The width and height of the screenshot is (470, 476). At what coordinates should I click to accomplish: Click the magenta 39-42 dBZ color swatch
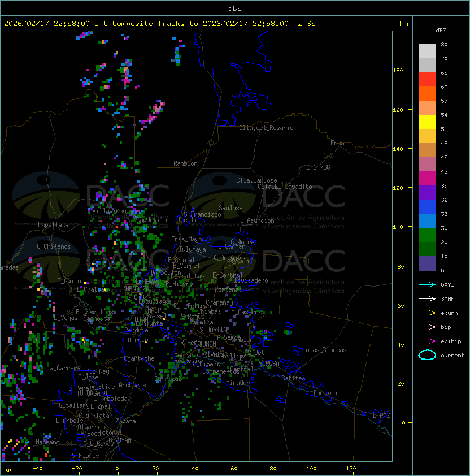pyautogui.click(x=427, y=179)
